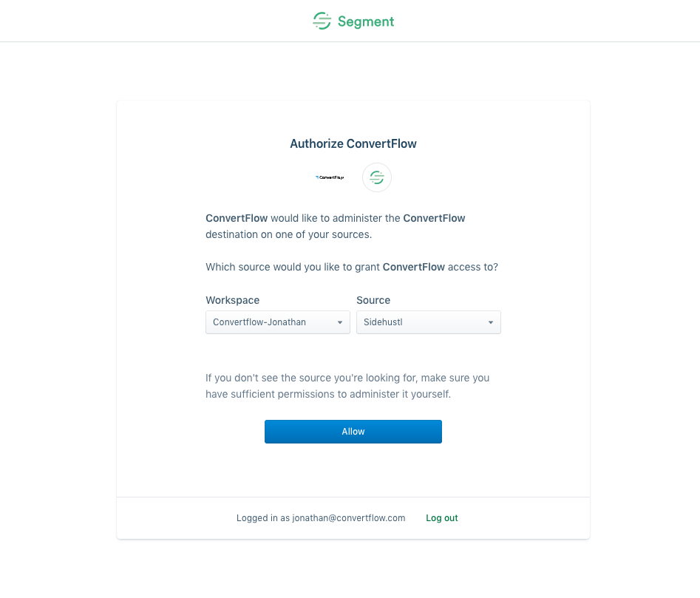This screenshot has height=598, width=700.
Task: Click the green Segment wordmark text
Action: (366, 21)
